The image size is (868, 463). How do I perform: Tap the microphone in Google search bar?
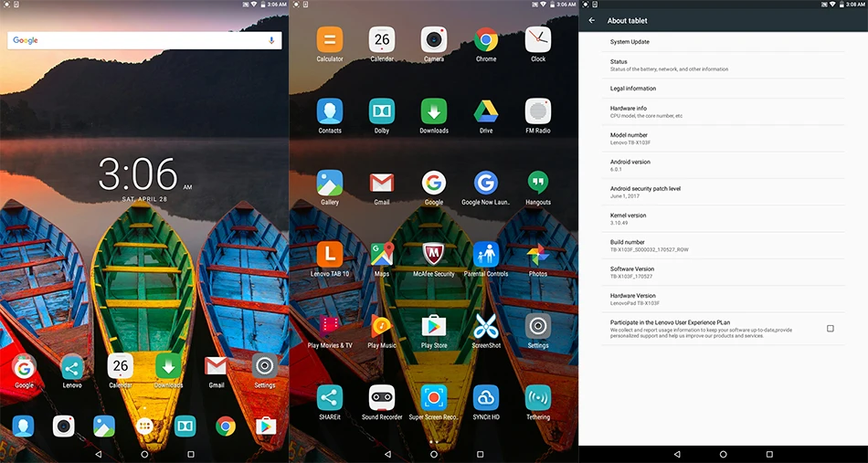(x=271, y=40)
